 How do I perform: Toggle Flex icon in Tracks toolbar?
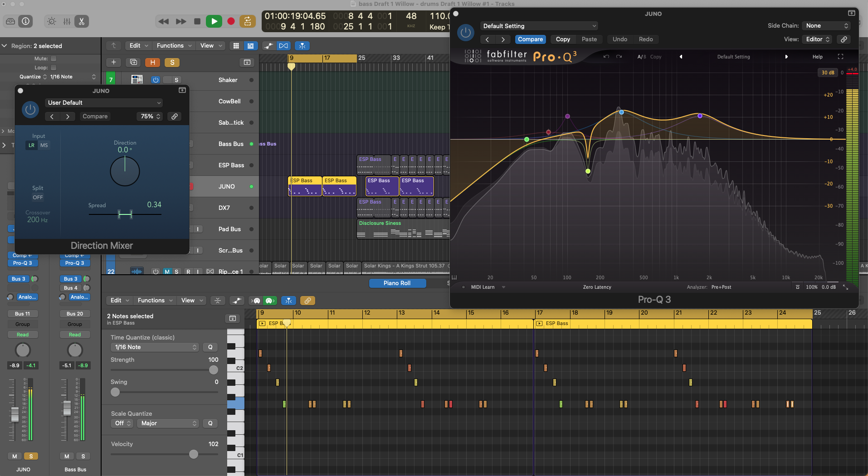(x=283, y=46)
